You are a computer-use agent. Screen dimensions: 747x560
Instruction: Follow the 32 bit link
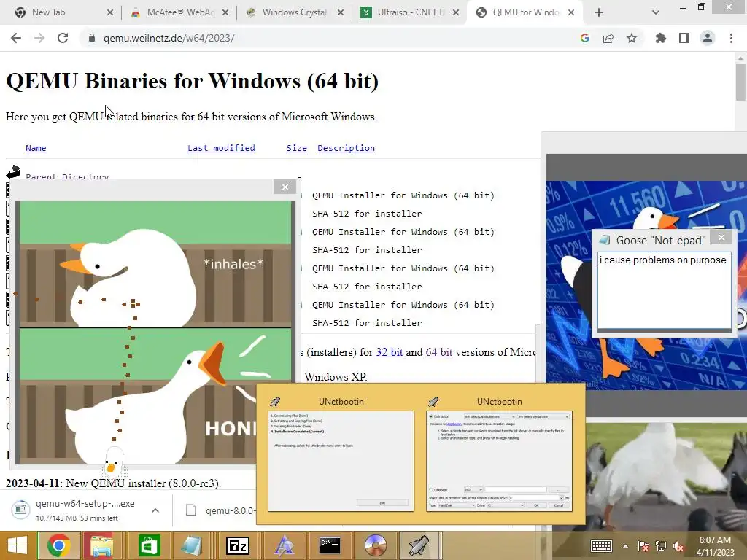pos(390,352)
